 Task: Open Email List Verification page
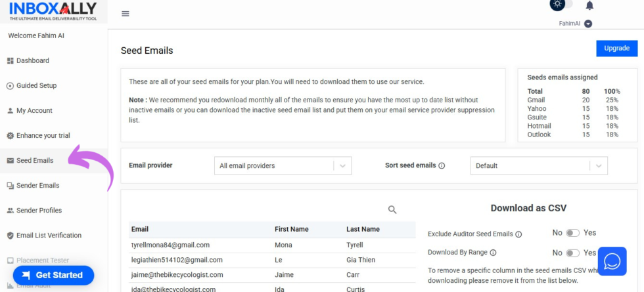point(49,236)
